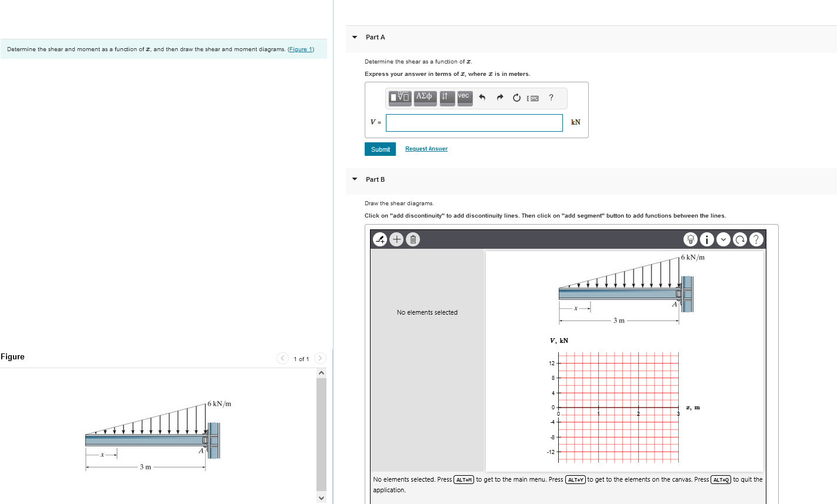
Task: Open the Greek symbols ΑΣφ palette
Action: click(x=425, y=97)
